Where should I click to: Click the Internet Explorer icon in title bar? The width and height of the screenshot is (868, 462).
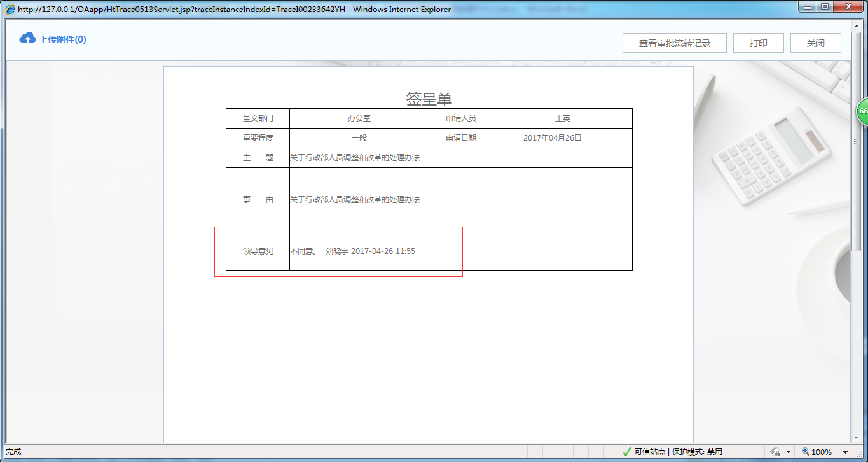(10, 9)
